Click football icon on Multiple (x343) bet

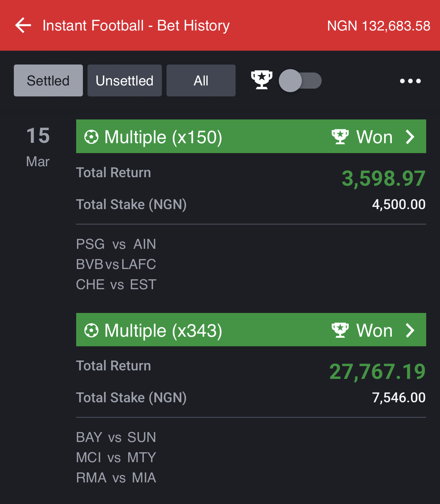(x=91, y=330)
